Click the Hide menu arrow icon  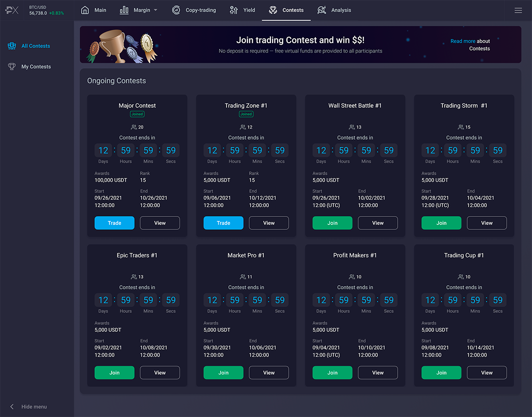coord(12,407)
